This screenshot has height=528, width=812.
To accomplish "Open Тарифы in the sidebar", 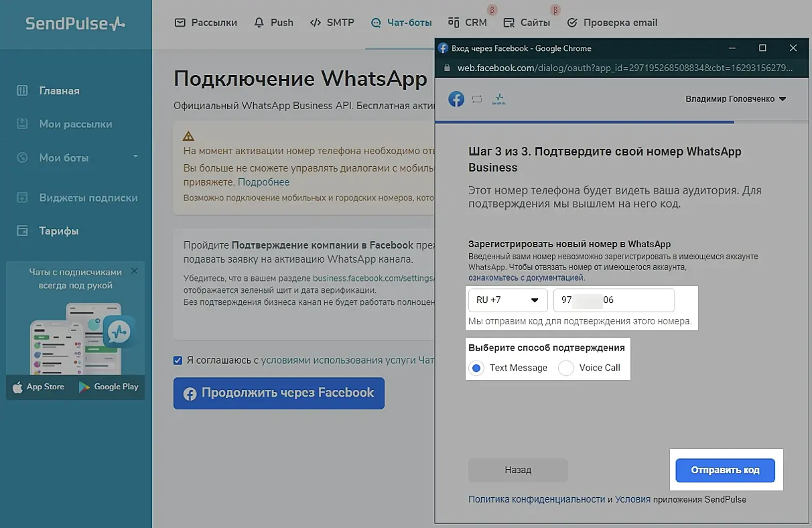I will tap(59, 230).
